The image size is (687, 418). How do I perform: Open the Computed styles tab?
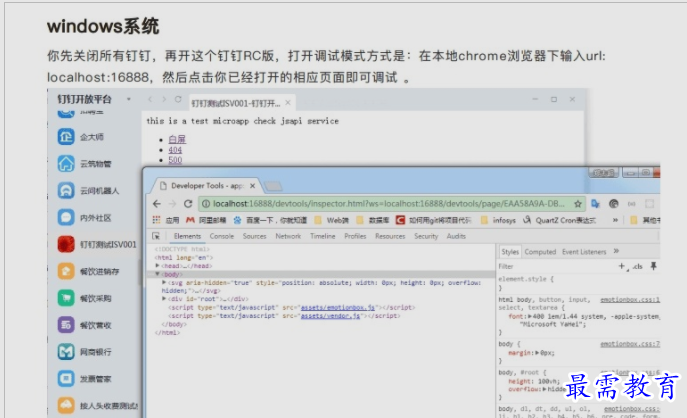[x=540, y=252]
